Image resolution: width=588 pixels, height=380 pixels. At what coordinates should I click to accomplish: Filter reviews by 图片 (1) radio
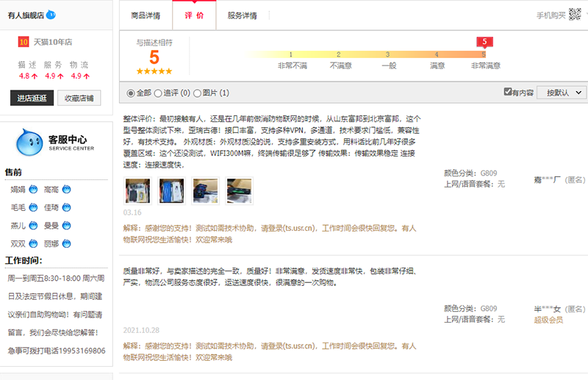click(197, 93)
